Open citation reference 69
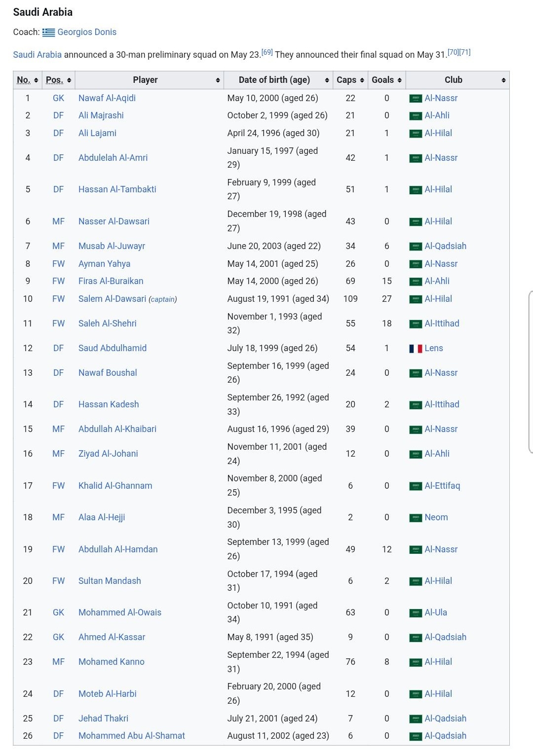 [267, 52]
